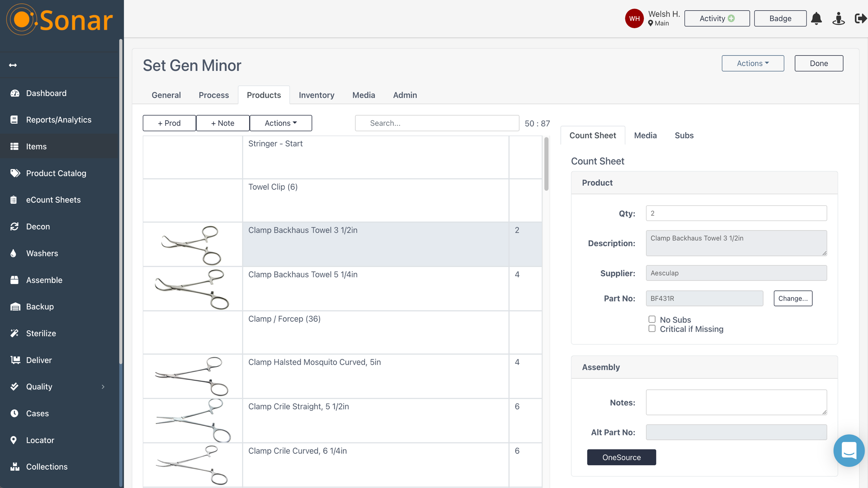Viewport: 868px width, 488px height.
Task: Click the product Search field
Action: [x=437, y=123]
